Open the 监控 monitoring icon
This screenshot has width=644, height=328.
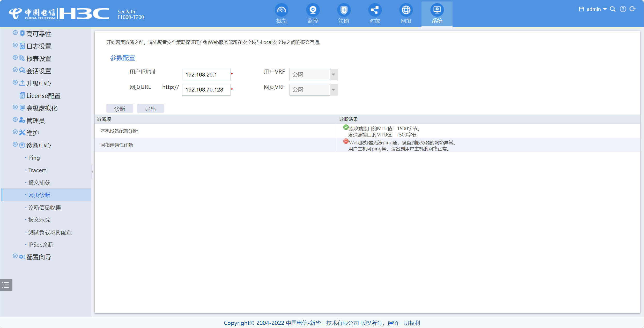[313, 10]
